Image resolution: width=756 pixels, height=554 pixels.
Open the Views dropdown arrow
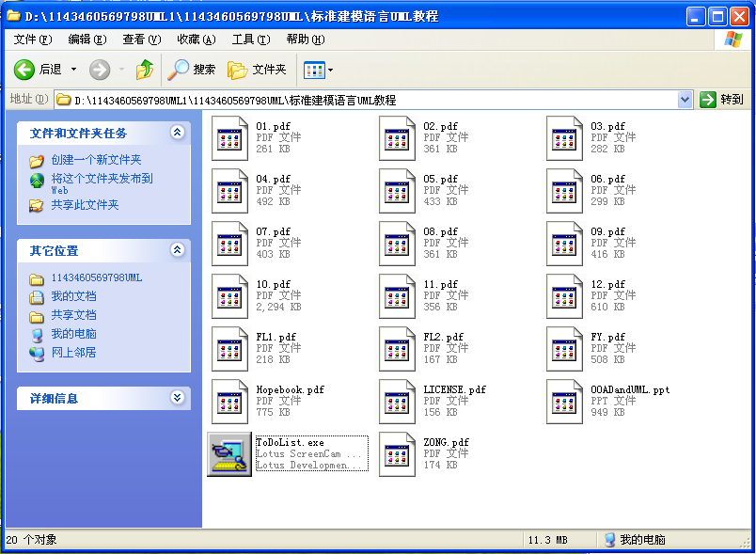pos(331,71)
